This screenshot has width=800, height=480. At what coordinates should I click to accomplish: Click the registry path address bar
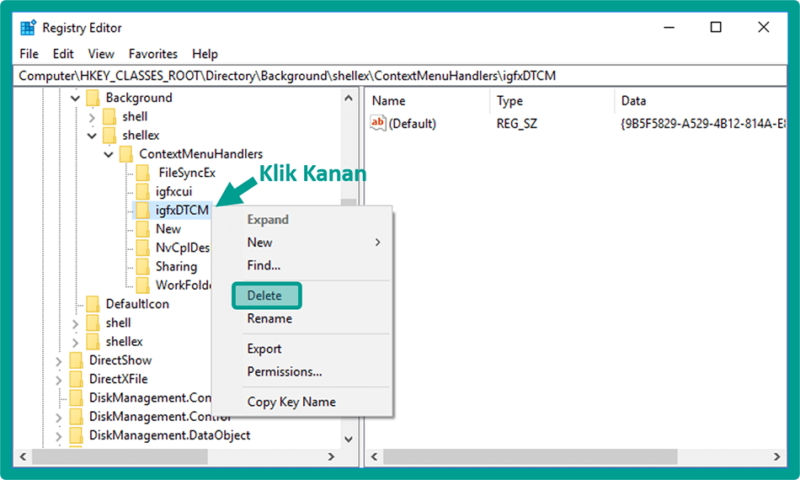pos(399,76)
